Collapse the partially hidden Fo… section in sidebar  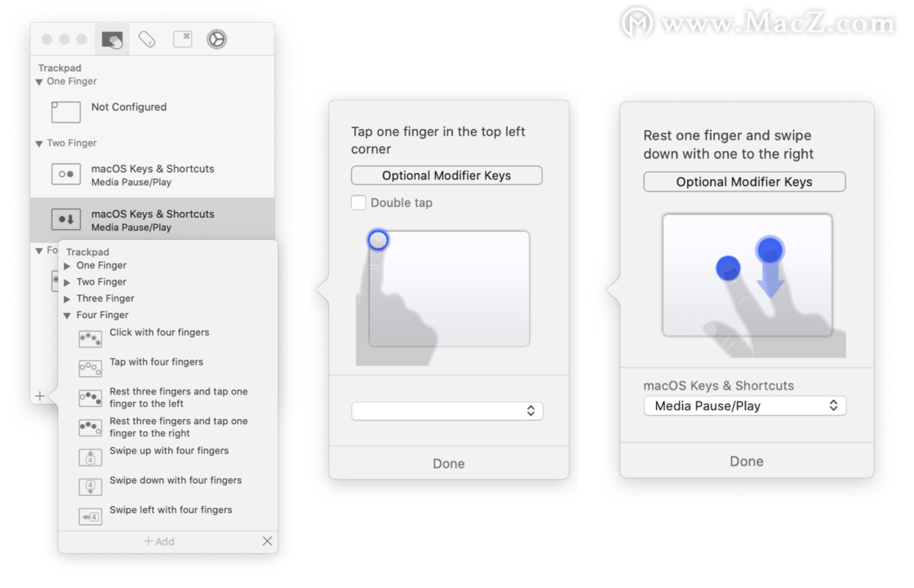(x=39, y=251)
